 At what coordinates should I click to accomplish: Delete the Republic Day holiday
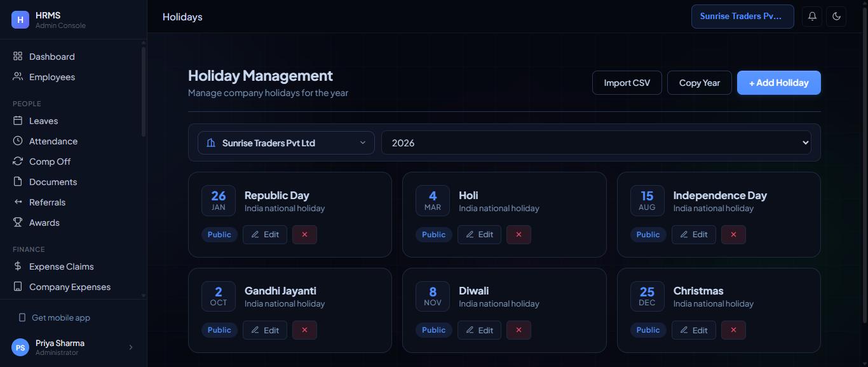pos(304,235)
